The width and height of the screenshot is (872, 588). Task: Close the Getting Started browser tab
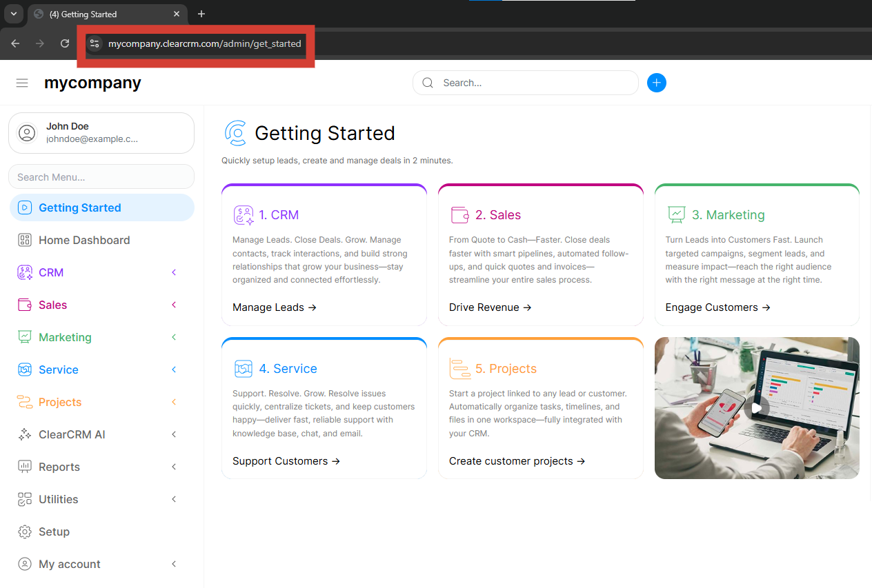[177, 14]
